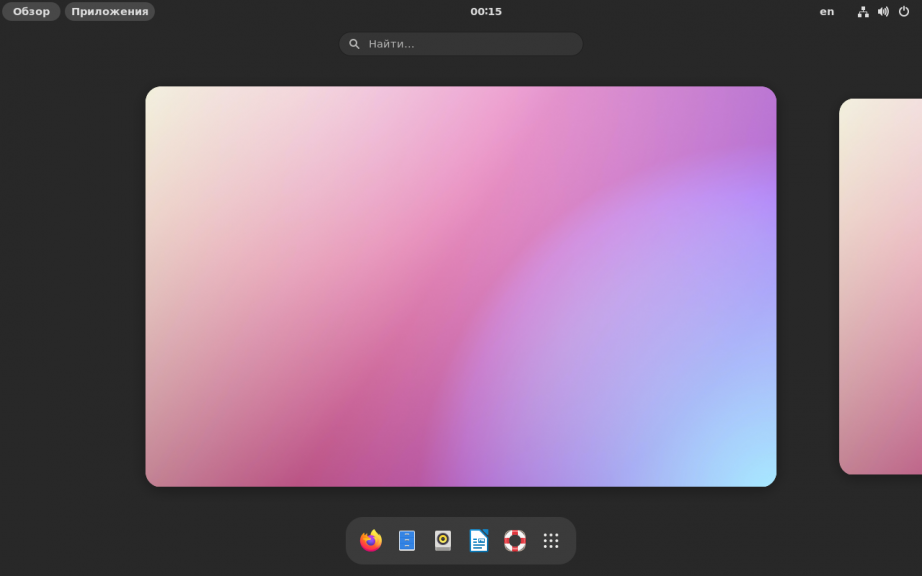
Task: Click the 'Обзор' button in top bar
Action: [x=31, y=12]
